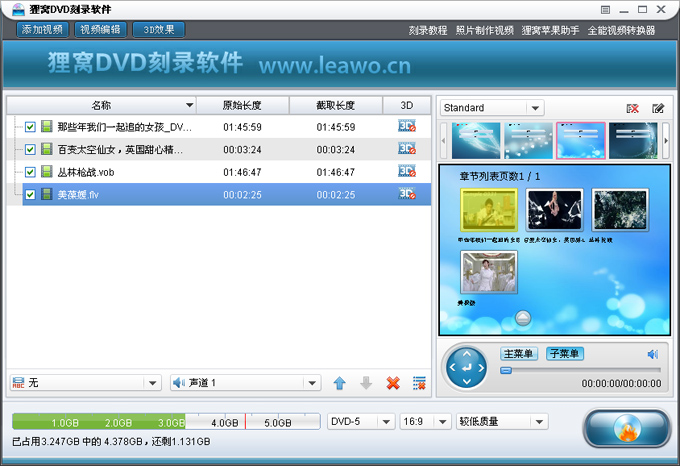Uncheck the 百变太空仙女 video checkbox

[x=30, y=150]
